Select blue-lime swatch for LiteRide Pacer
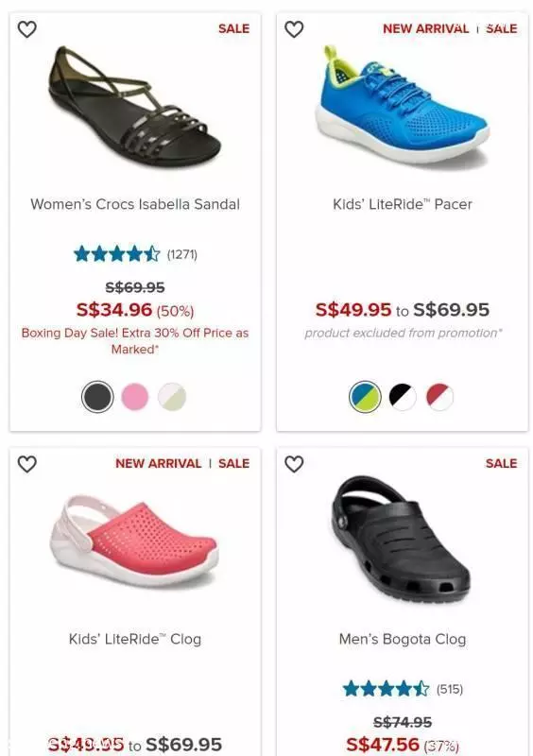The image size is (533, 756). [x=365, y=396]
